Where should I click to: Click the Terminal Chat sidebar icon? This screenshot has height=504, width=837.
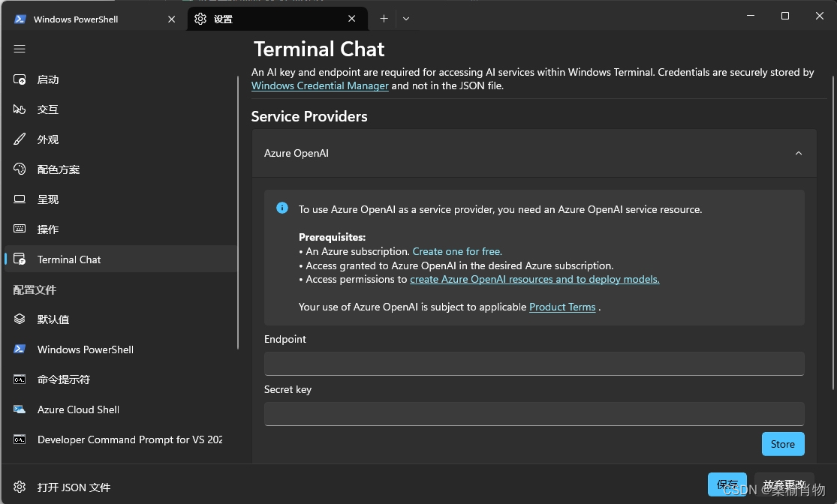pyautogui.click(x=20, y=259)
